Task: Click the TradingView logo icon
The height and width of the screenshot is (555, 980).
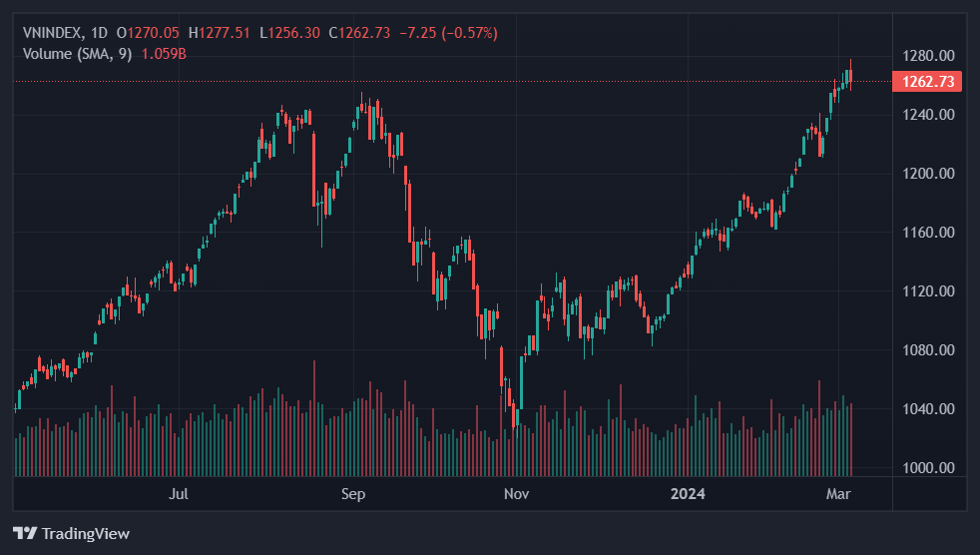Action: pyautogui.click(x=25, y=533)
